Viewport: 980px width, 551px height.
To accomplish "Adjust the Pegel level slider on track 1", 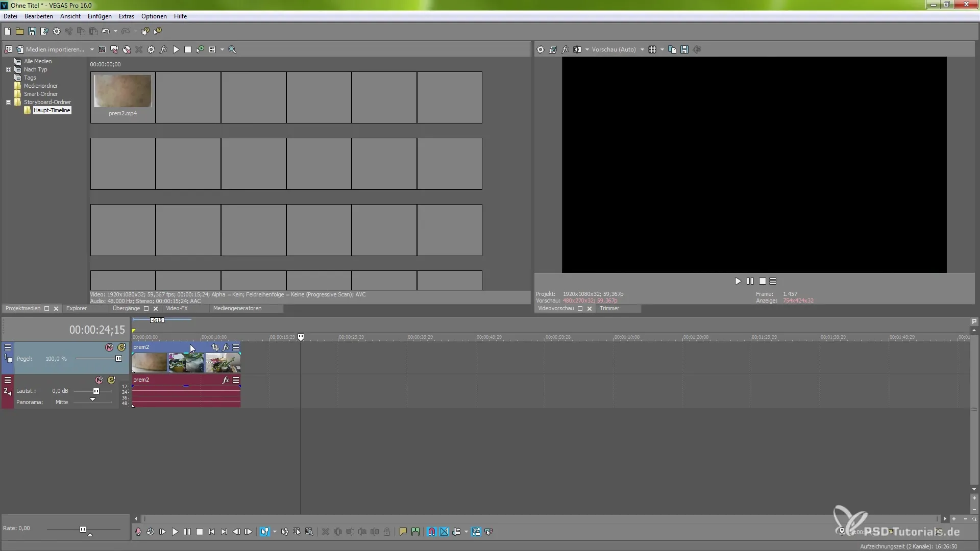I will [x=118, y=359].
